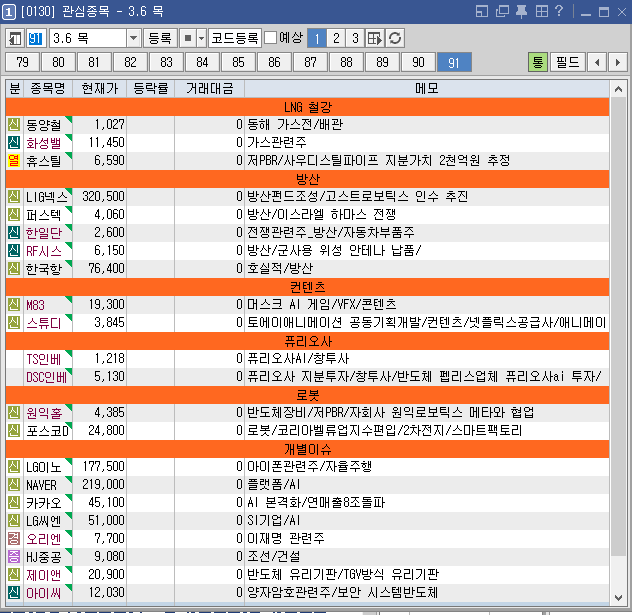Click the screen layout icon in title bar
Image resolution: width=632 pixels, height=615 pixels.
coord(482,11)
